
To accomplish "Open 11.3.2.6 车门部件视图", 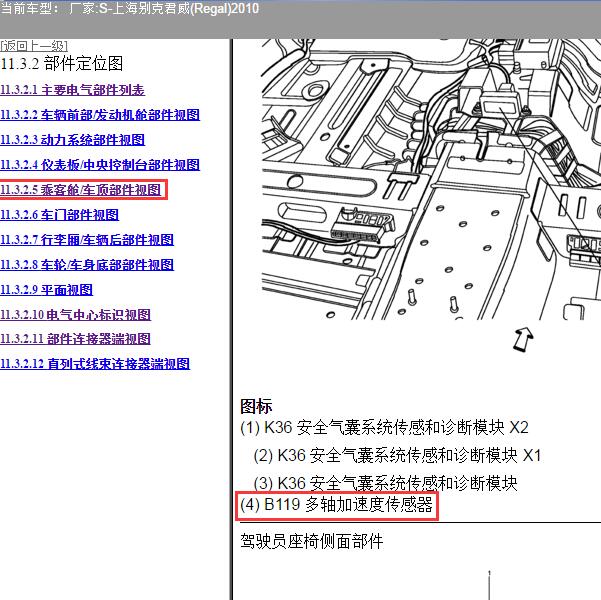I will (59, 215).
